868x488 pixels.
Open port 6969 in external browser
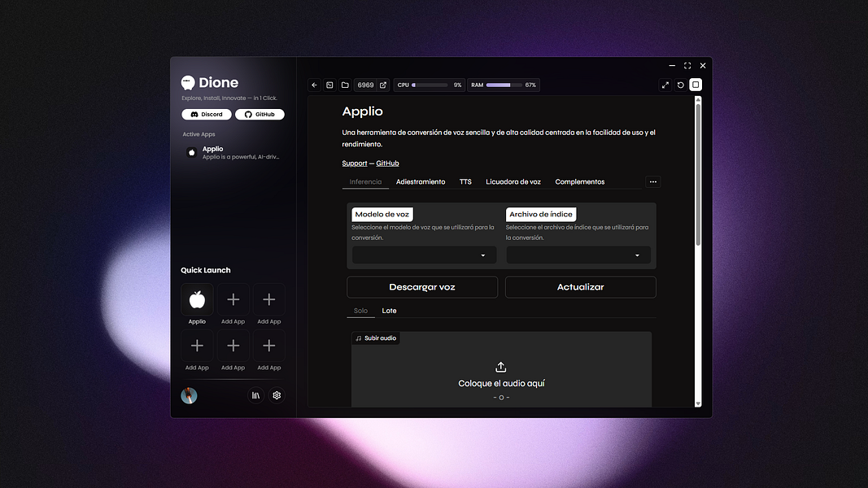coord(383,85)
